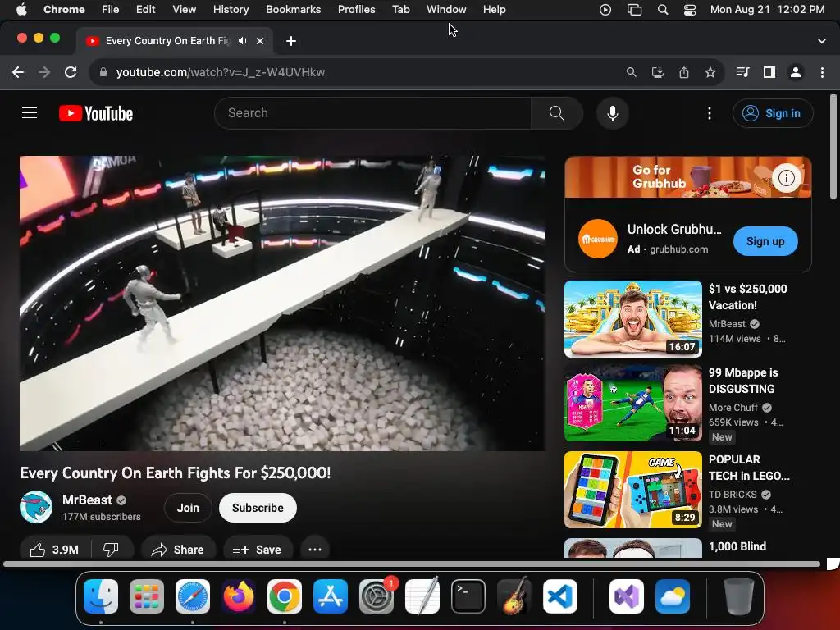Click the Sign in button
Viewport: 840px width, 630px height.
773,113
